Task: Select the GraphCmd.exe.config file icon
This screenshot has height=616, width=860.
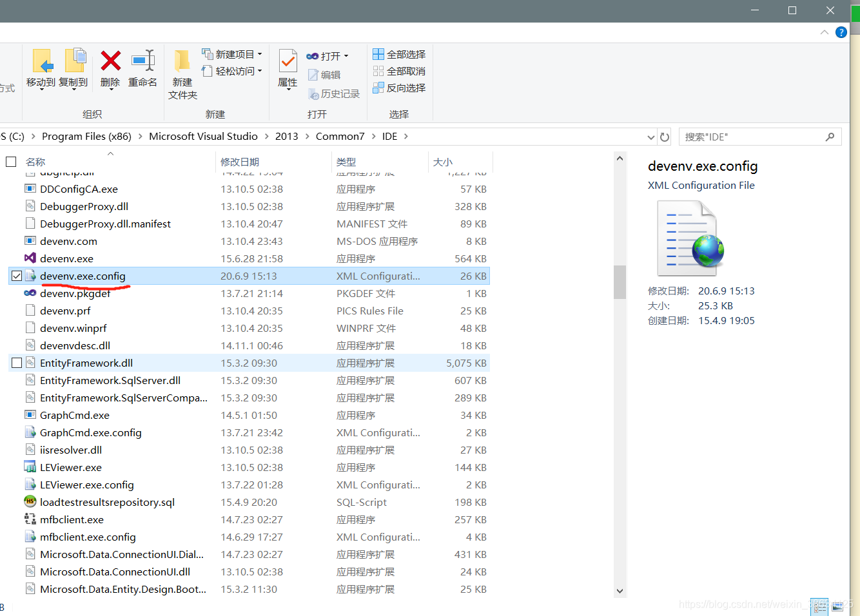Action: point(30,432)
